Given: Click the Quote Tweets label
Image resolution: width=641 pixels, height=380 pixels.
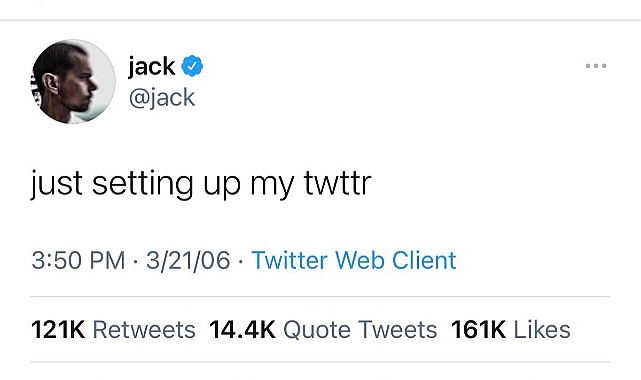Looking at the screenshot, I should tap(360, 330).
